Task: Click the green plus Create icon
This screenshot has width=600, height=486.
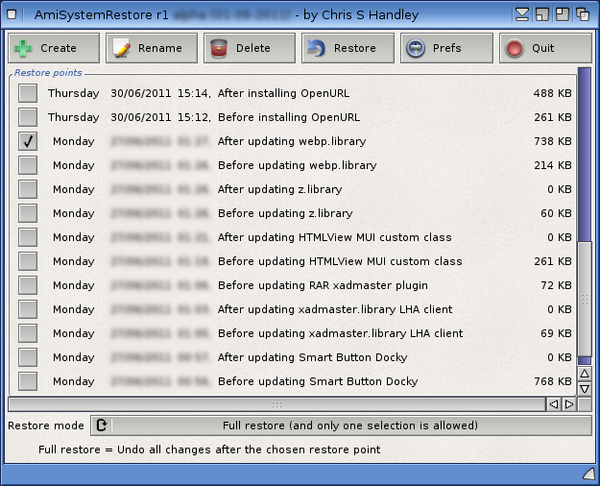Action: (x=23, y=48)
